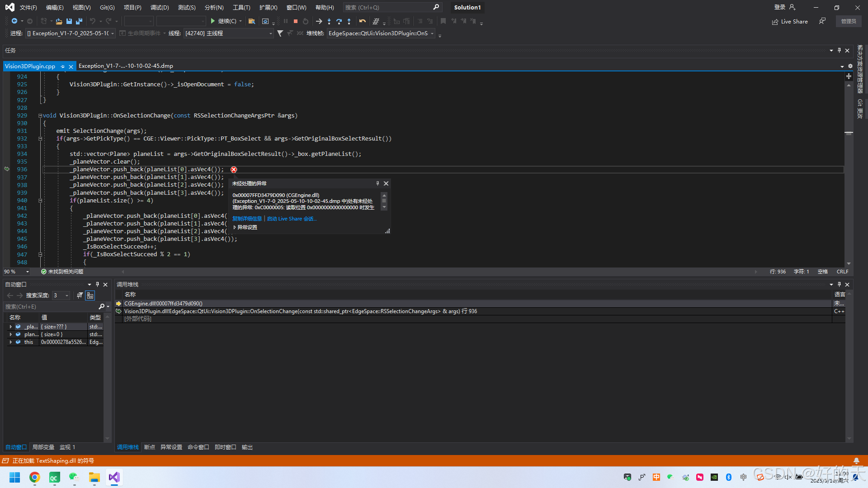Toggle the highlighted ab view button in Autos
Viewport: 868px width, 488px height.
click(x=90, y=296)
